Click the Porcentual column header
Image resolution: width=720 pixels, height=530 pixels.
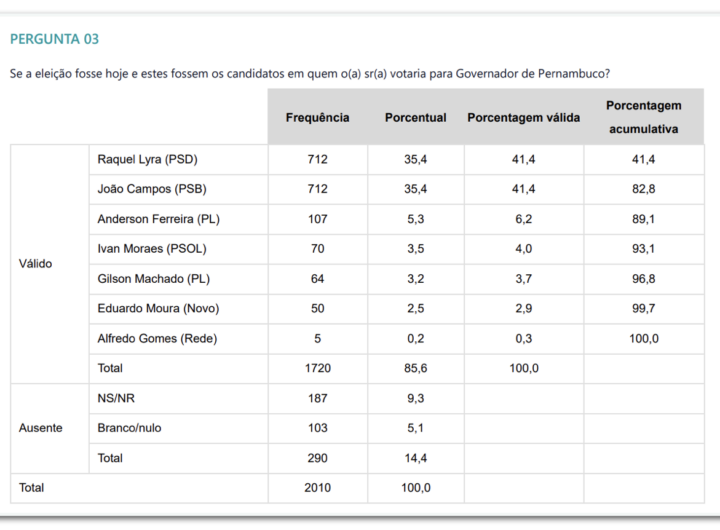(415, 118)
